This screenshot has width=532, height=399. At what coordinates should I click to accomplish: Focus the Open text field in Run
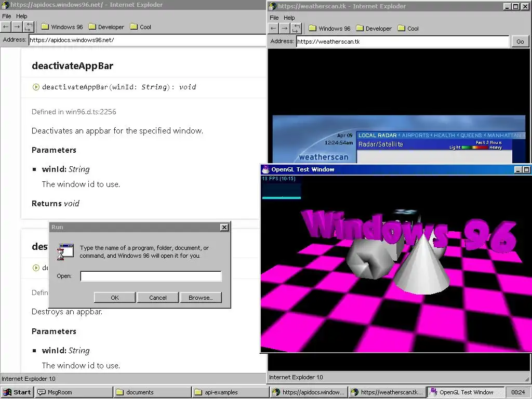(151, 276)
